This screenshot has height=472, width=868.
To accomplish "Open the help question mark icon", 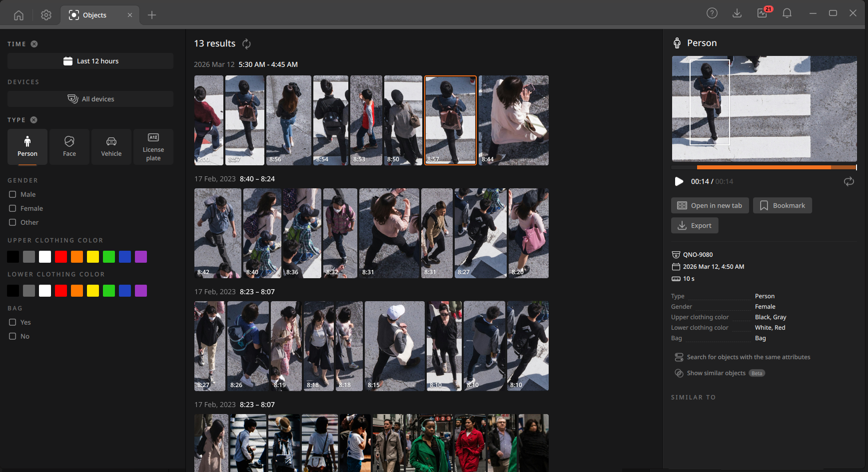I will [x=712, y=13].
